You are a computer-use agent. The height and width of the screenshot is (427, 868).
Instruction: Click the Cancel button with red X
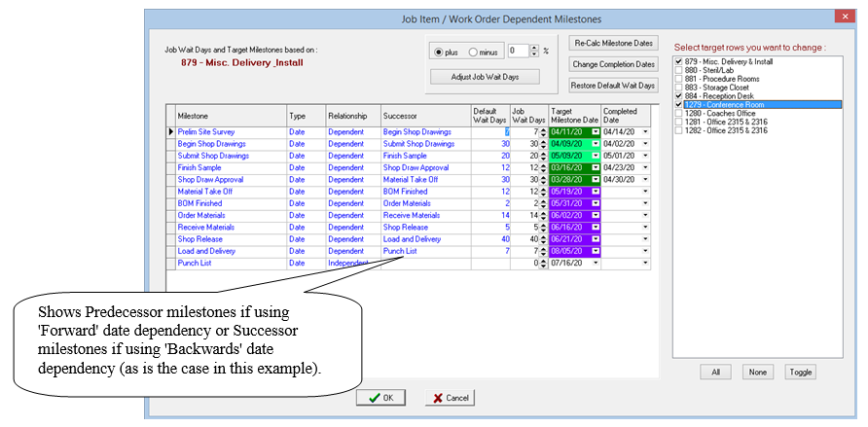(x=451, y=398)
